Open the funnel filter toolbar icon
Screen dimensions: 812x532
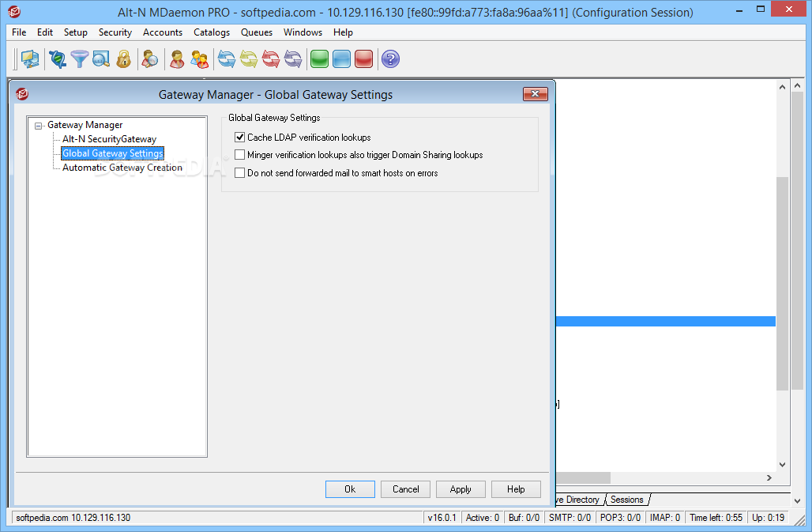(79, 59)
